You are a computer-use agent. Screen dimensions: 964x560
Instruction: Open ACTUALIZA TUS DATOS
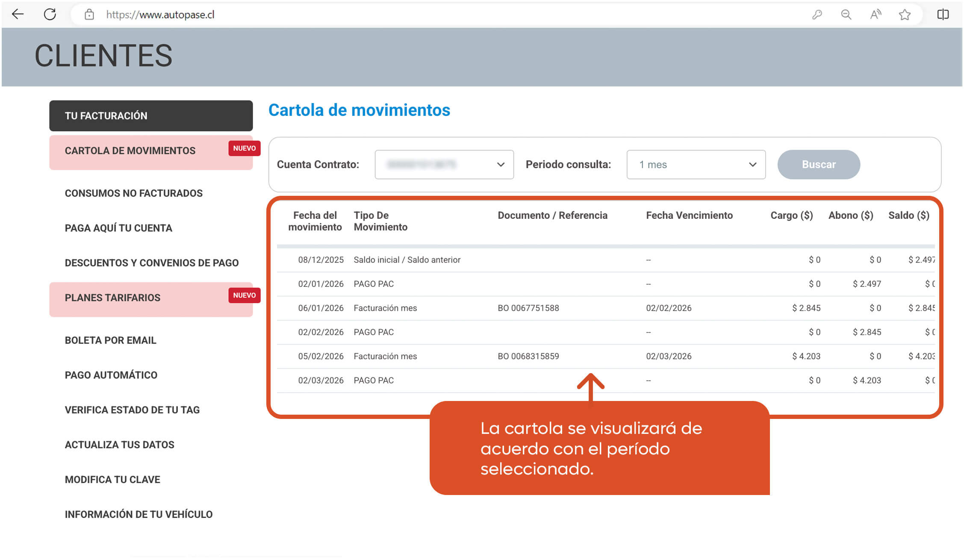pos(120,445)
